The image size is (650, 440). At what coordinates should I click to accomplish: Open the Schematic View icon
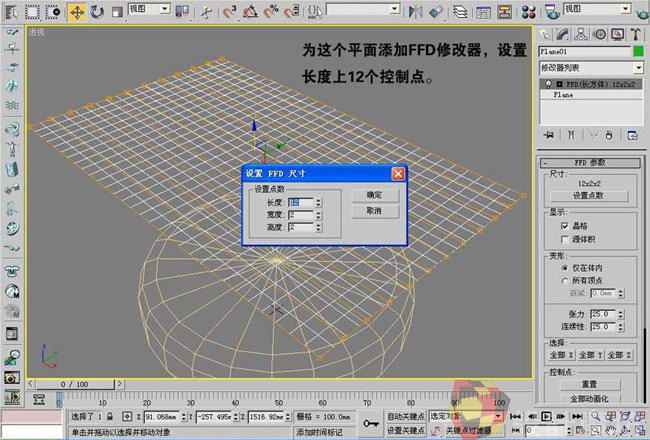tap(504, 12)
